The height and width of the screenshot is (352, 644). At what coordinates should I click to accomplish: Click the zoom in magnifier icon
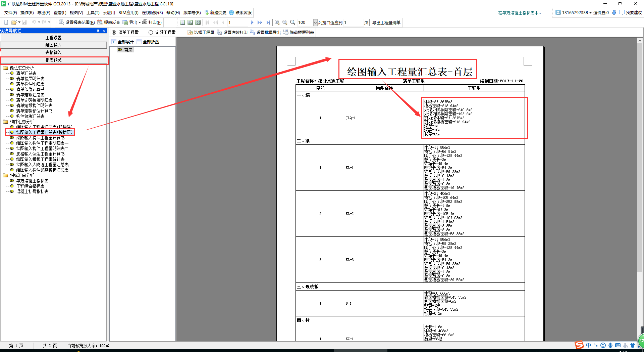coord(277,23)
